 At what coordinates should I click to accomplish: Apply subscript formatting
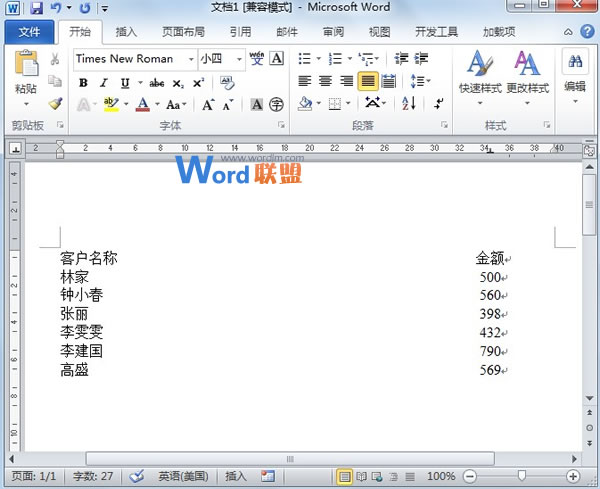[x=178, y=83]
